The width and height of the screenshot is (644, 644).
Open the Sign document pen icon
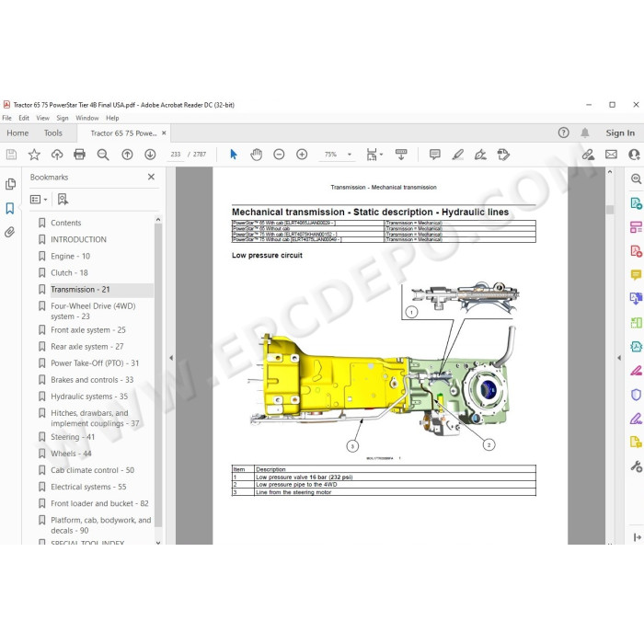[480, 155]
